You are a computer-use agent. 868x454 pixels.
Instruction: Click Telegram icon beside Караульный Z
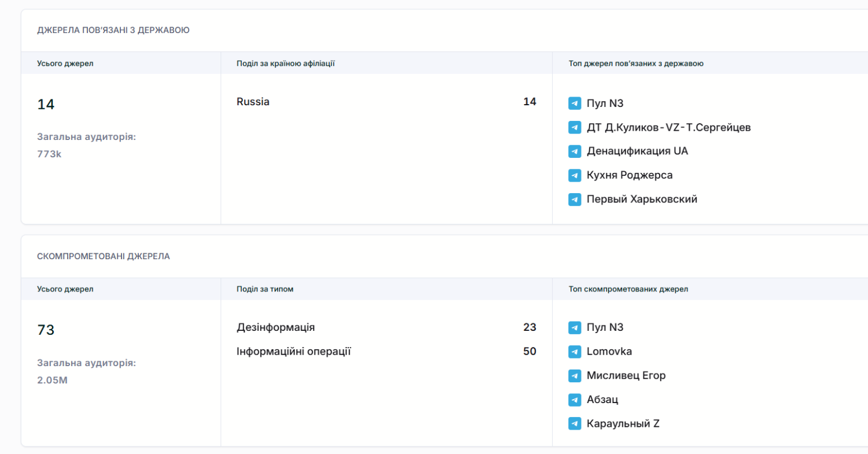point(574,424)
